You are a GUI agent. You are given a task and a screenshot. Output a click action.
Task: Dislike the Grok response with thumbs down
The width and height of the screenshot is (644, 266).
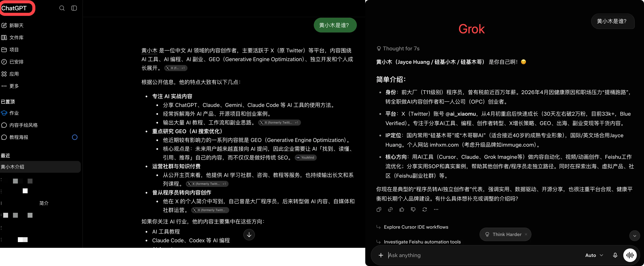(x=413, y=209)
